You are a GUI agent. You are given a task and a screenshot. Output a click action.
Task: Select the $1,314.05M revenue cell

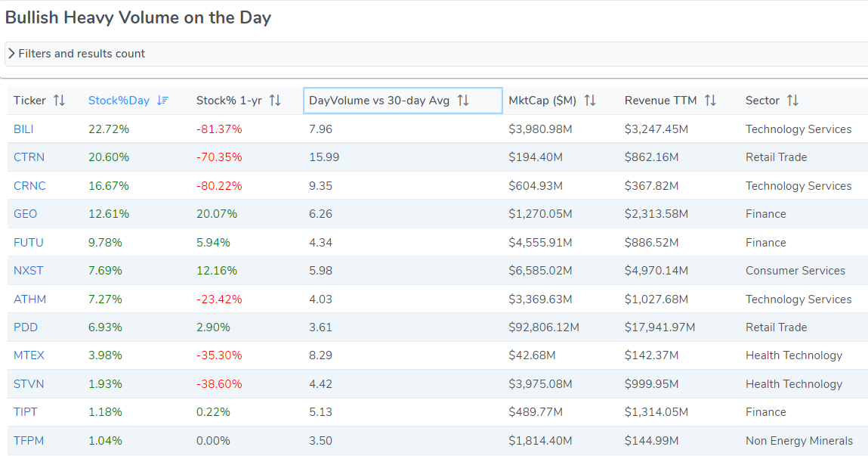click(656, 412)
